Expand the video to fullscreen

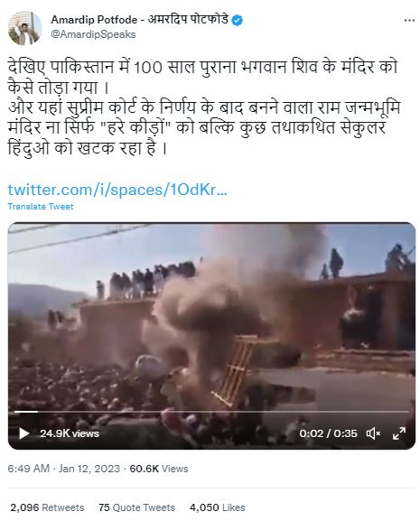tap(398, 433)
